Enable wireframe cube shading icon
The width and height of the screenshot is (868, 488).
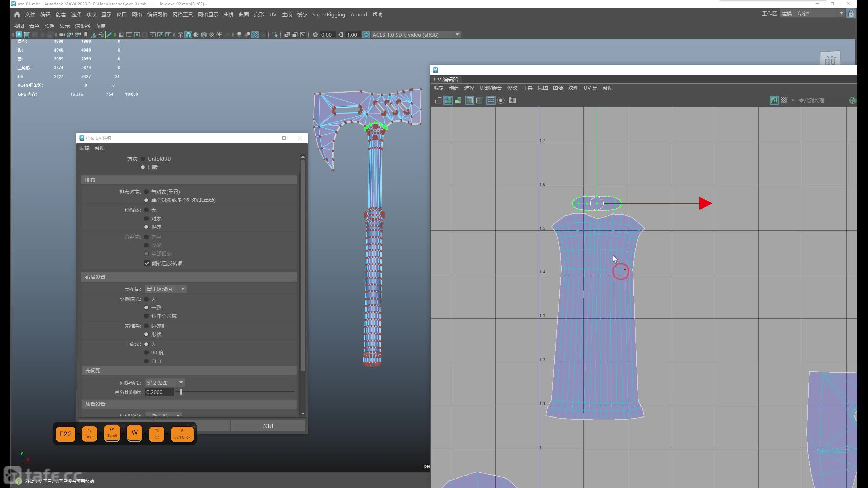point(180,35)
